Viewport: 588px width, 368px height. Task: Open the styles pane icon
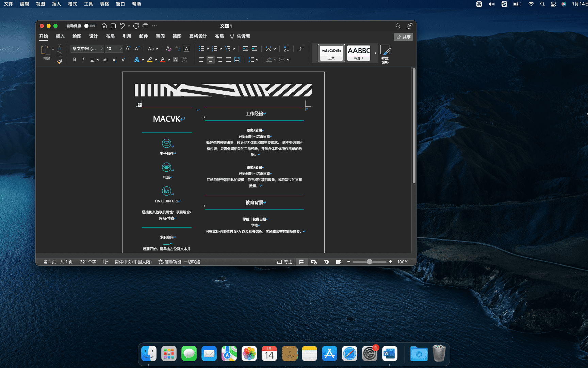click(x=385, y=54)
